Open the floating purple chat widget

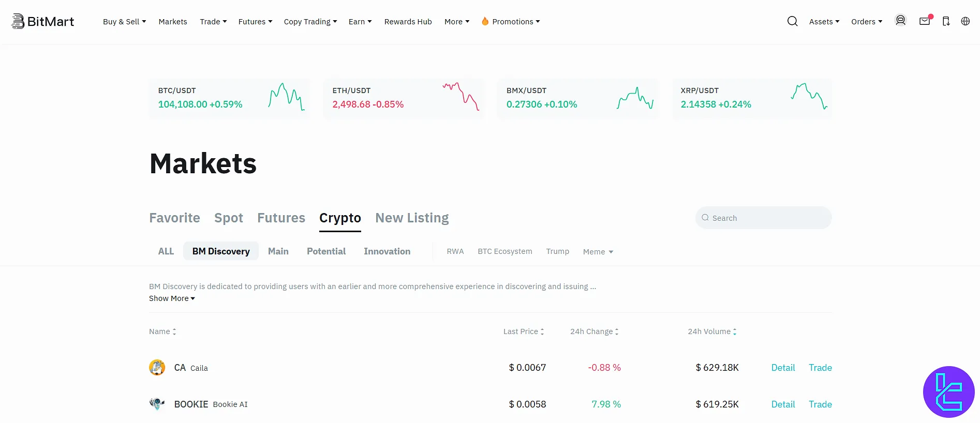coord(948,392)
